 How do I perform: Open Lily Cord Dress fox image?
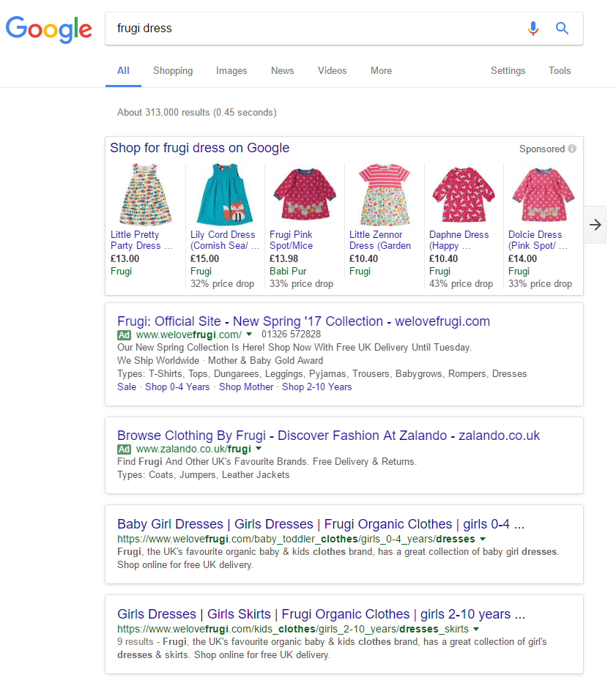[225, 194]
